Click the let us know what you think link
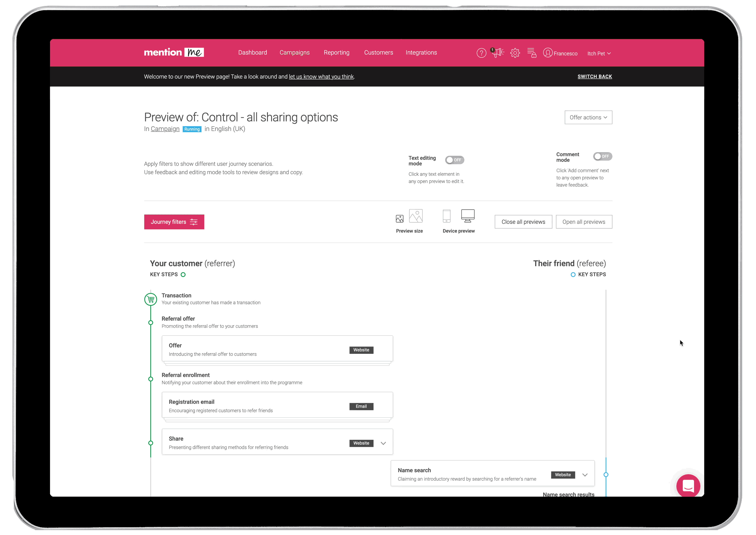The image size is (756, 535). [322, 76]
